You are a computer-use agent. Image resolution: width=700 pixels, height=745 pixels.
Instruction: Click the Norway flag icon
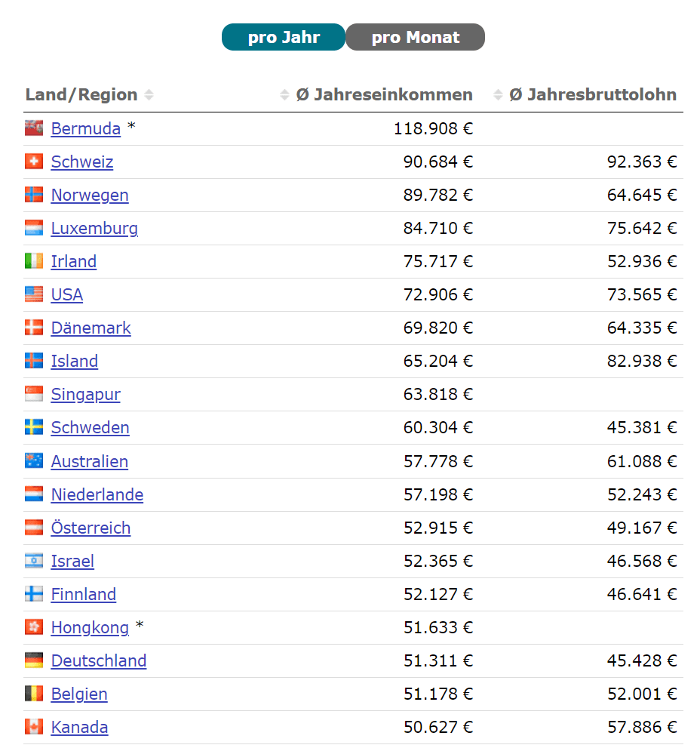(x=34, y=195)
